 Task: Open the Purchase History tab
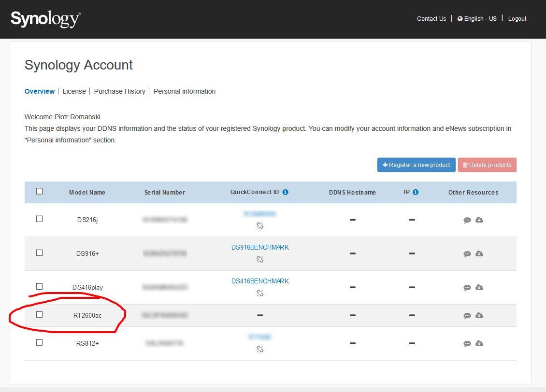[119, 91]
